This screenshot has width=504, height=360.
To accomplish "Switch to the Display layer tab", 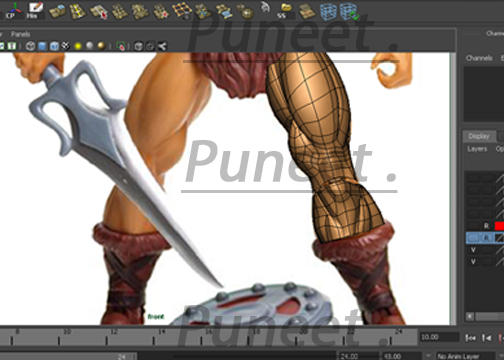I will coord(479,136).
